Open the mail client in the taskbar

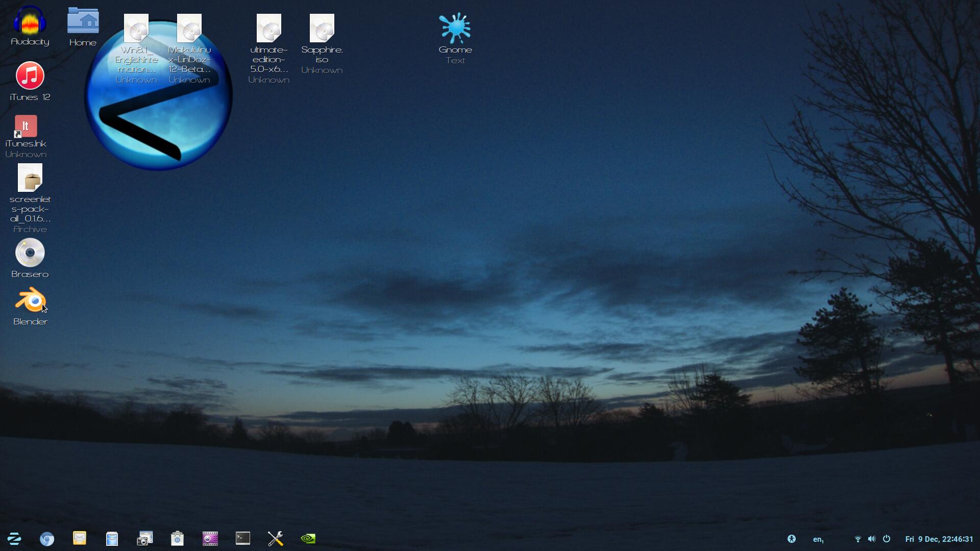80,538
